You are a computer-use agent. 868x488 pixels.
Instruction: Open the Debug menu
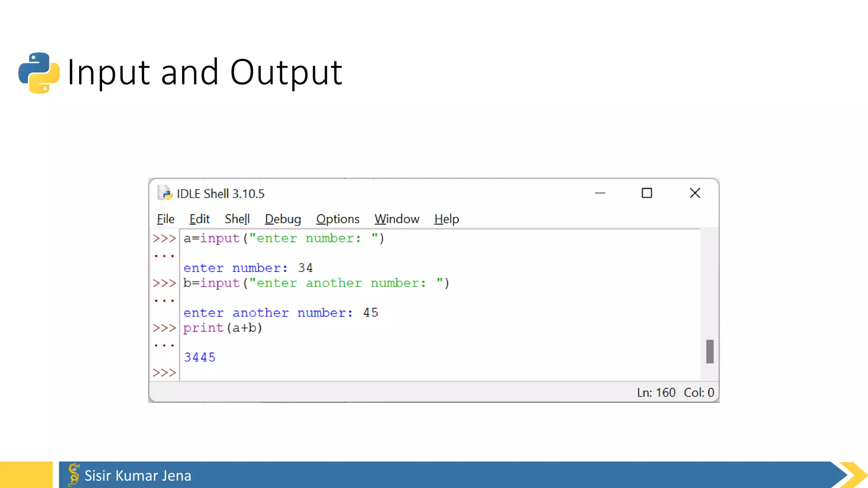pos(283,219)
